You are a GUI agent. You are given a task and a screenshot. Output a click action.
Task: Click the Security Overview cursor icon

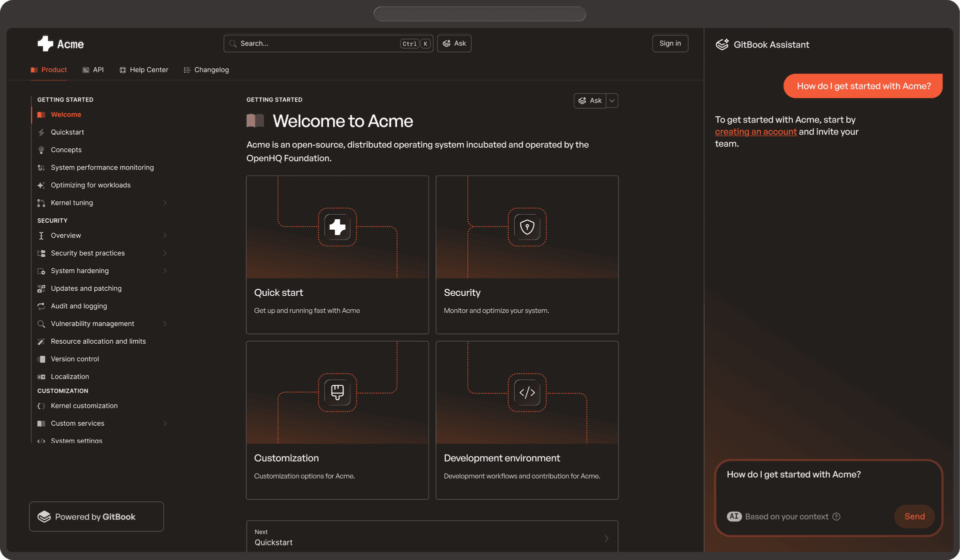click(41, 236)
